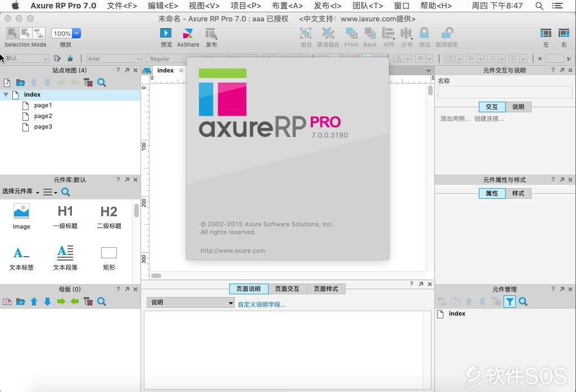
Task: Toggle the widget manager filter icon
Action: pos(510,302)
